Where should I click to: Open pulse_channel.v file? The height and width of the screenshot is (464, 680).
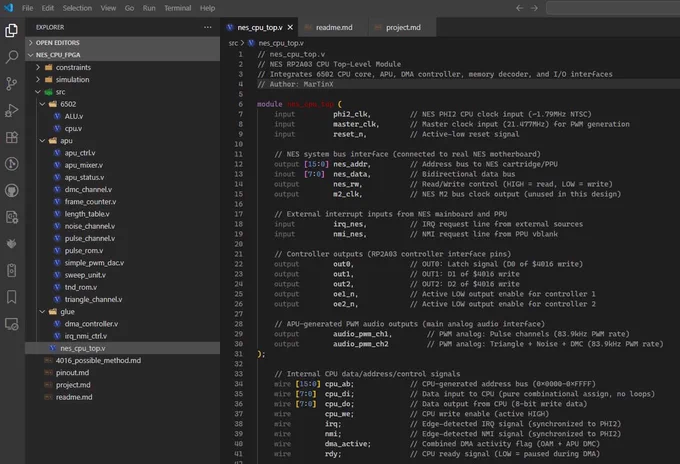122,238
